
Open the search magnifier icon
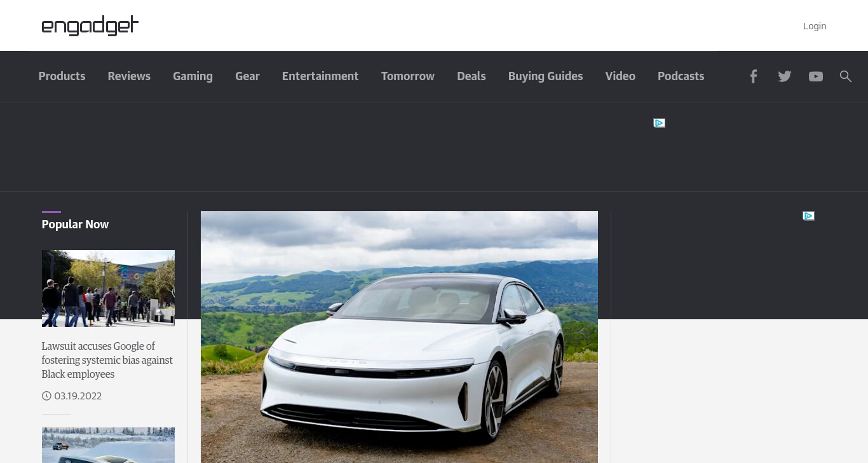(x=845, y=76)
